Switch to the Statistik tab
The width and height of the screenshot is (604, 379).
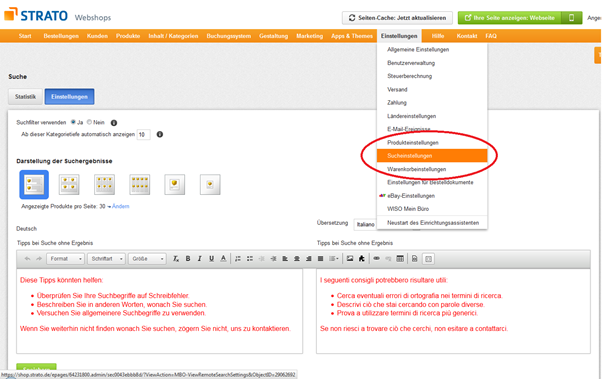(25, 97)
